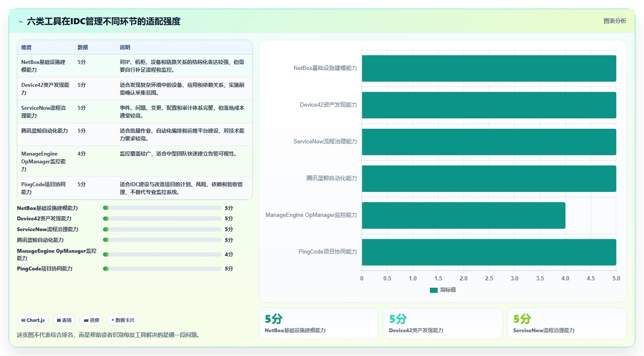Click description 监控覆盖较广 text

coord(179,154)
